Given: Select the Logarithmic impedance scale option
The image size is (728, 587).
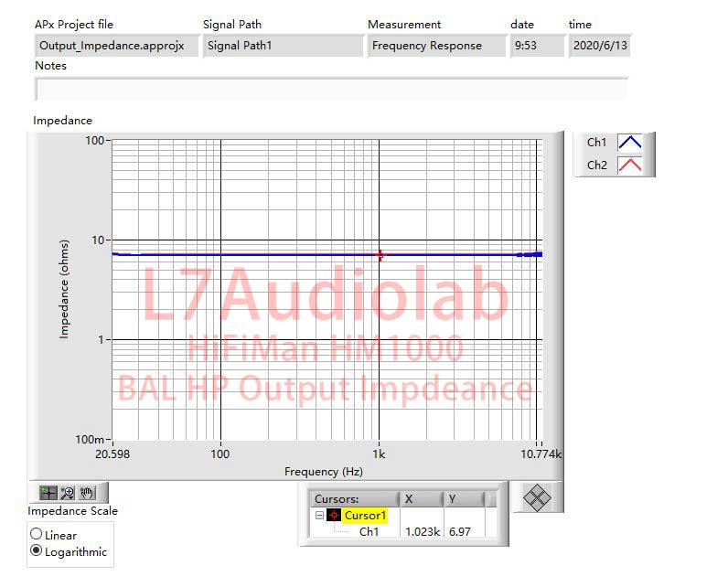Looking at the screenshot, I should tap(37, 551).
